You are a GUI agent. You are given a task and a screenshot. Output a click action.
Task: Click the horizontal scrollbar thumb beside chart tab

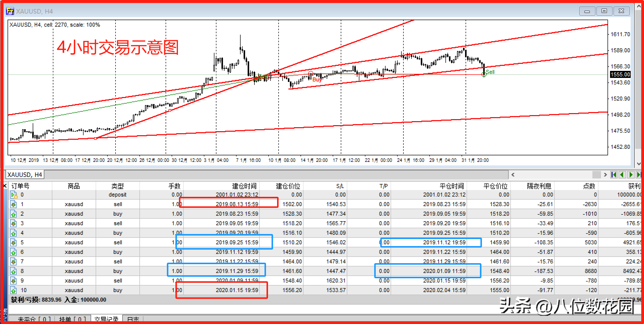tap(596, 175)
